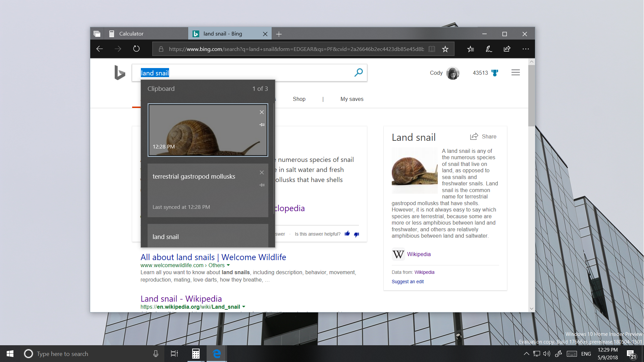Click the Bing search magnifier icon

pyautogui.click(x=358, y=72)
